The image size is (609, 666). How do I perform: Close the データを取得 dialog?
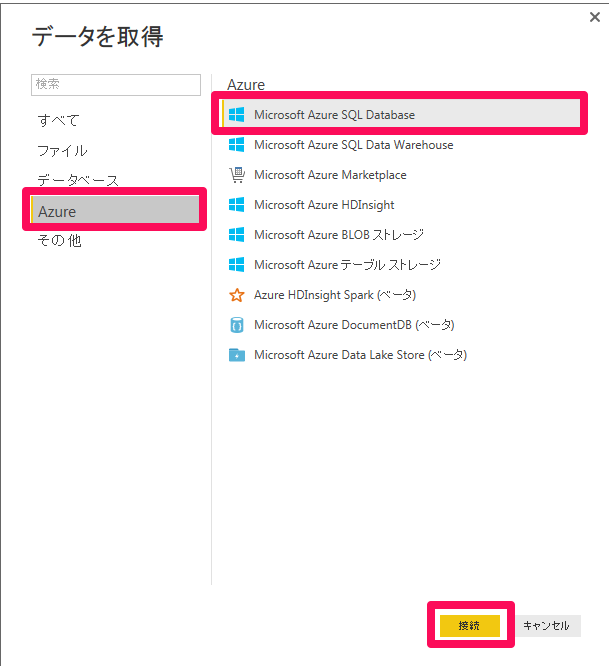[x=595, y=17]
